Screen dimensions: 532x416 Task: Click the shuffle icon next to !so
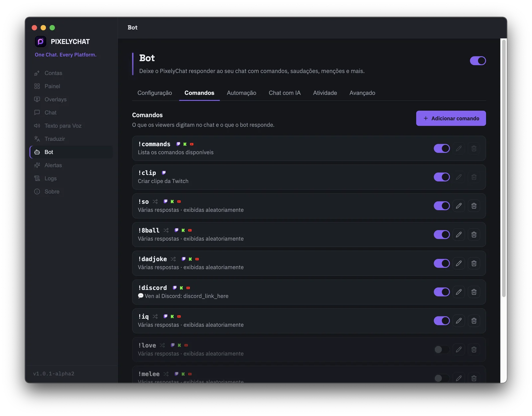coord(155,202)
